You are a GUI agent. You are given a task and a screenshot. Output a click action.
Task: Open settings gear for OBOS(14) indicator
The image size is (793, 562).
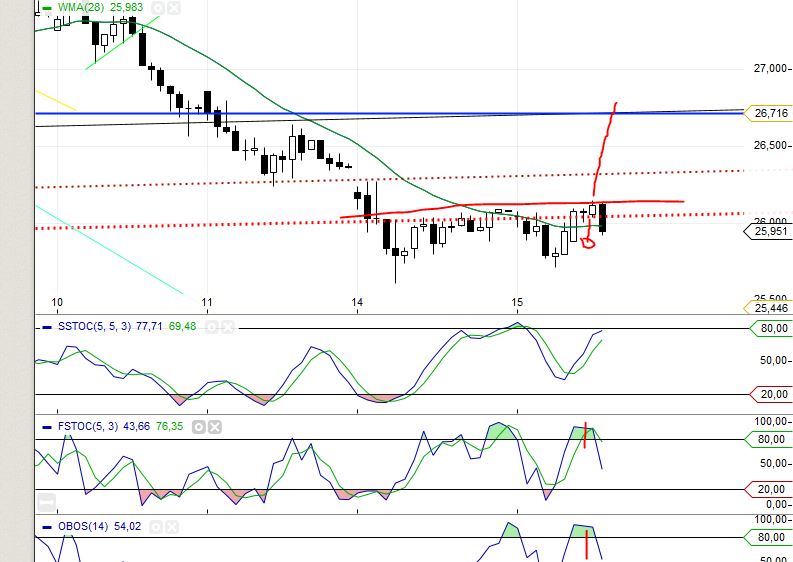[156, 527]
